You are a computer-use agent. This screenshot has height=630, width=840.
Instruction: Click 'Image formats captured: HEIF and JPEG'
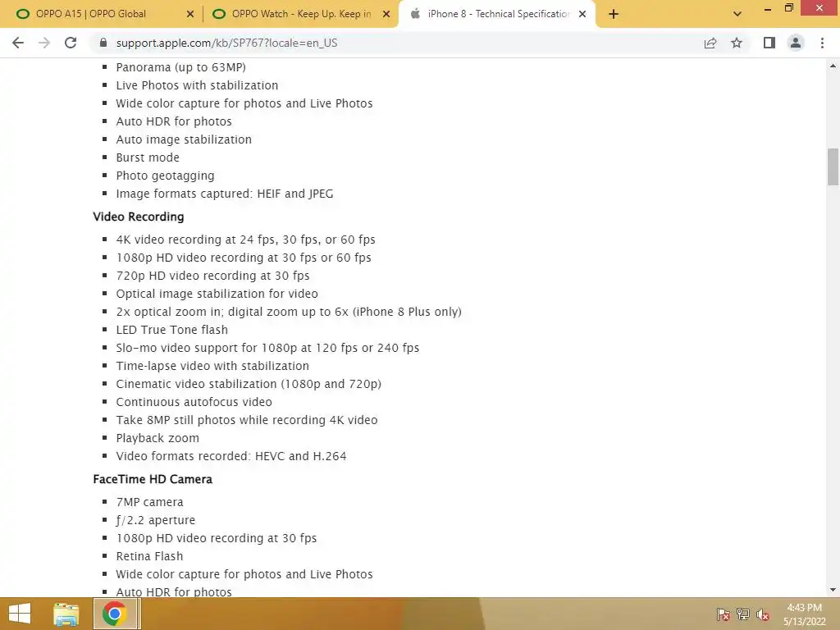pos(225,194)
